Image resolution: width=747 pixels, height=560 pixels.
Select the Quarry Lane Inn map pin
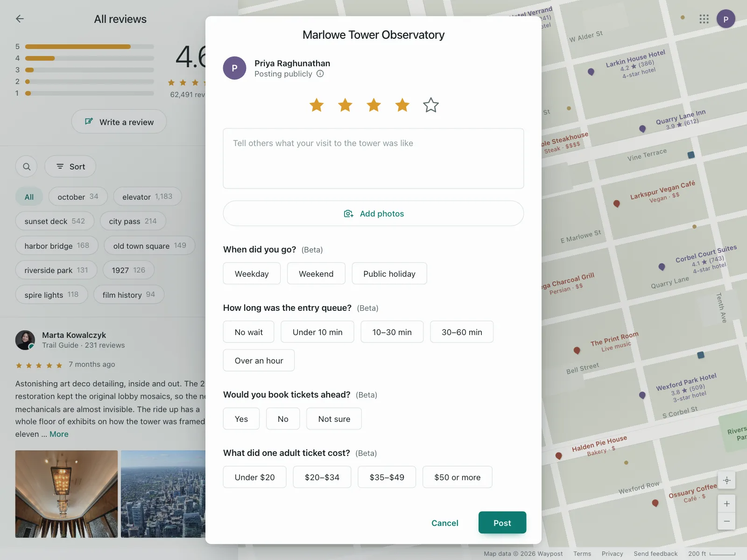pyautogui.click(x=642, y=129)
